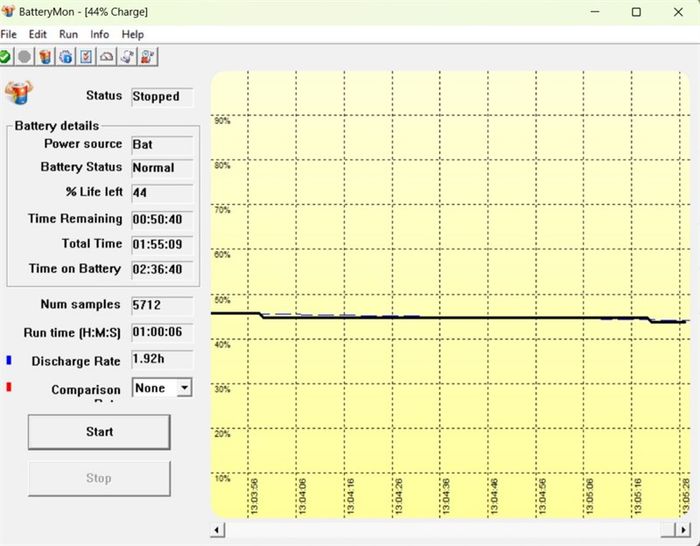Click the refresh arrow toolbar icon
This screenshot has height=546, width=700.
(x=127, y=57)
